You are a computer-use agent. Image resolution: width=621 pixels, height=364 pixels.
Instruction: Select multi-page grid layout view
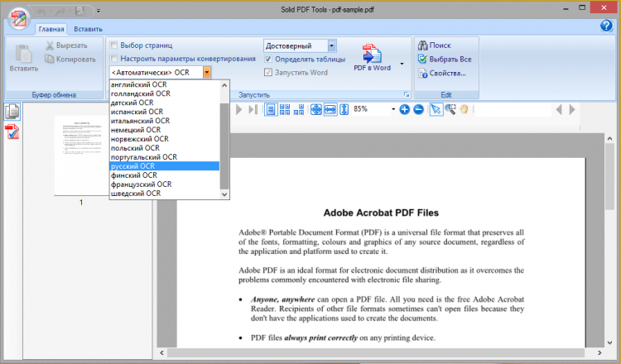[x=285, y=109]
